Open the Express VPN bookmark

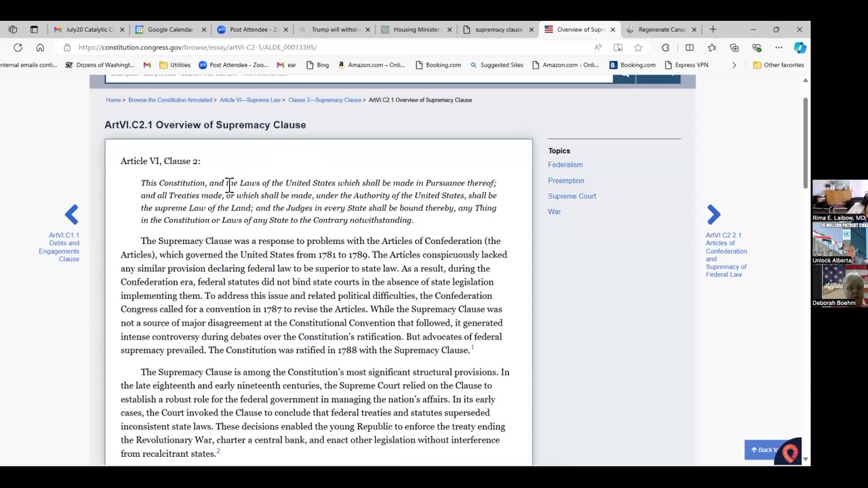(686, 65)
